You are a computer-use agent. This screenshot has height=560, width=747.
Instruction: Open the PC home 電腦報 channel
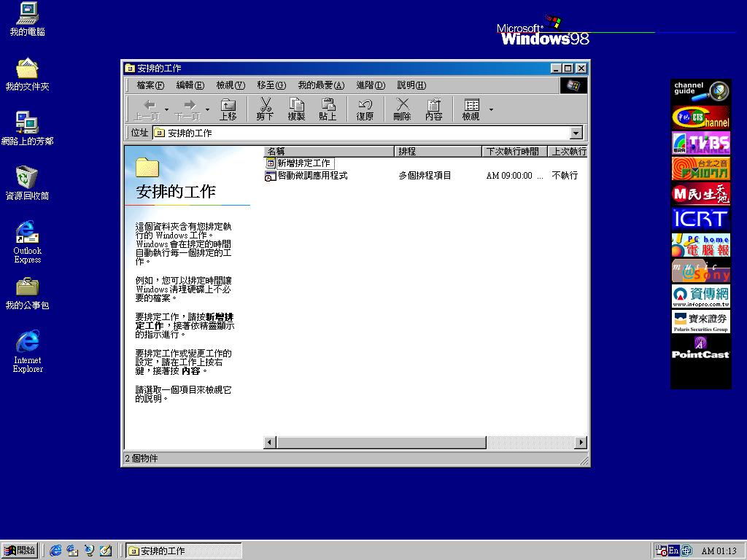(701, 245)
